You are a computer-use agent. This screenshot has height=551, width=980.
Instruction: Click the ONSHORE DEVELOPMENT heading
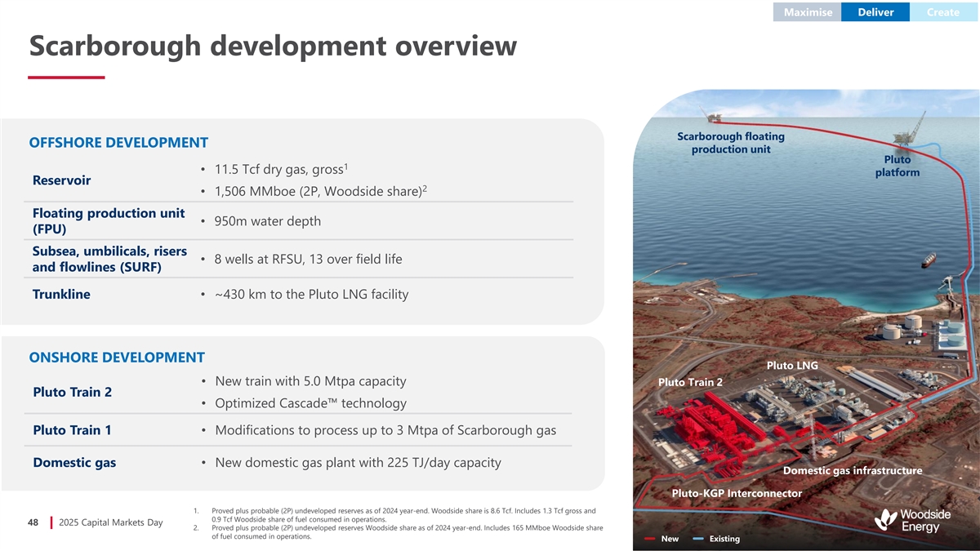117,358
